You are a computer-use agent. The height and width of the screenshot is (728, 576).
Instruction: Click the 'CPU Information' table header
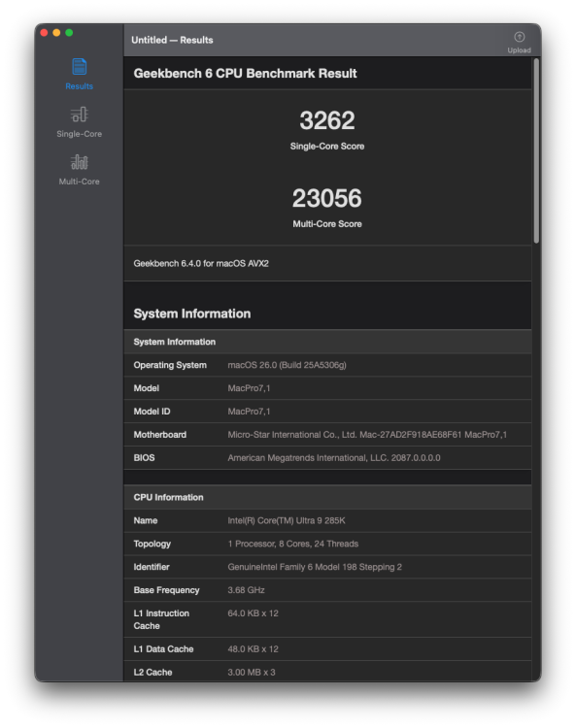[x=327, y=497]
